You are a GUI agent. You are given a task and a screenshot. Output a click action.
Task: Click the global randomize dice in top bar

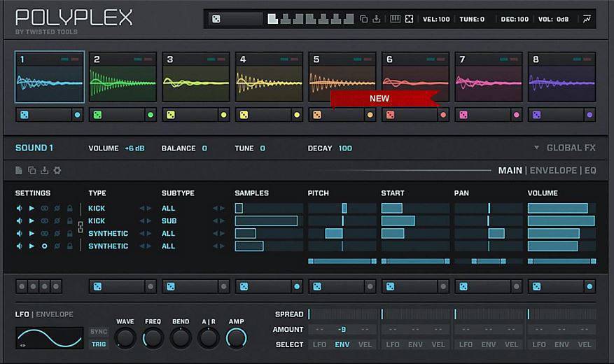click(x=216, y=19)
